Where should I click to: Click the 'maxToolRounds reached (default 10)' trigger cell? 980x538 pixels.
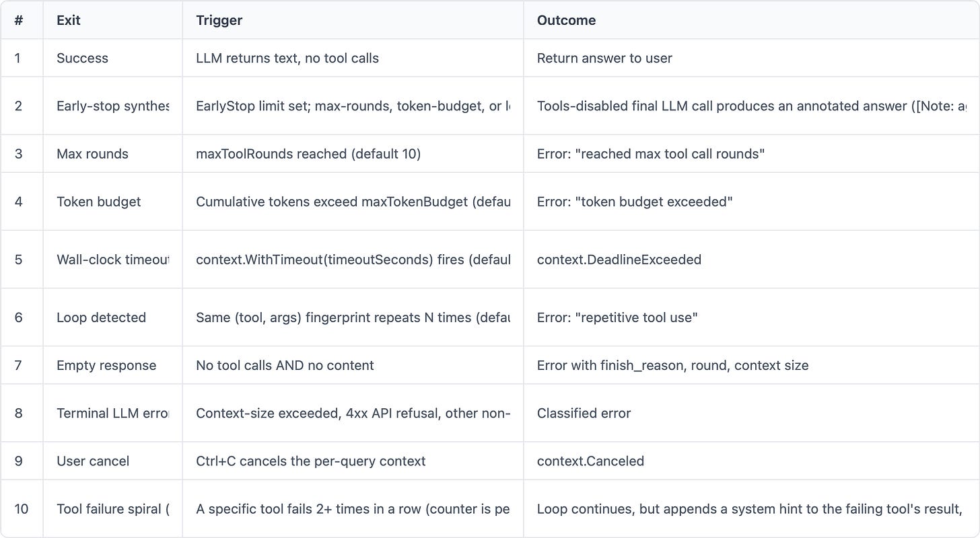tap(353, 153)
